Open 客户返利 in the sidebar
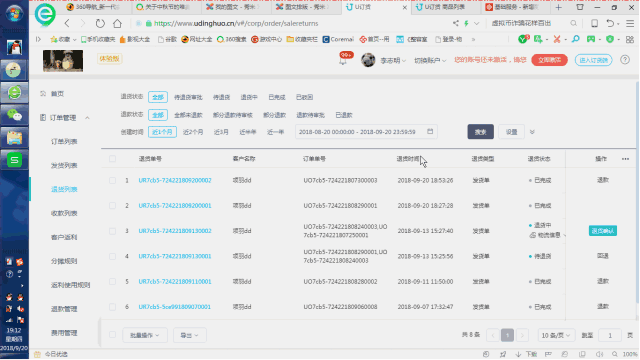 coord(64,237)
